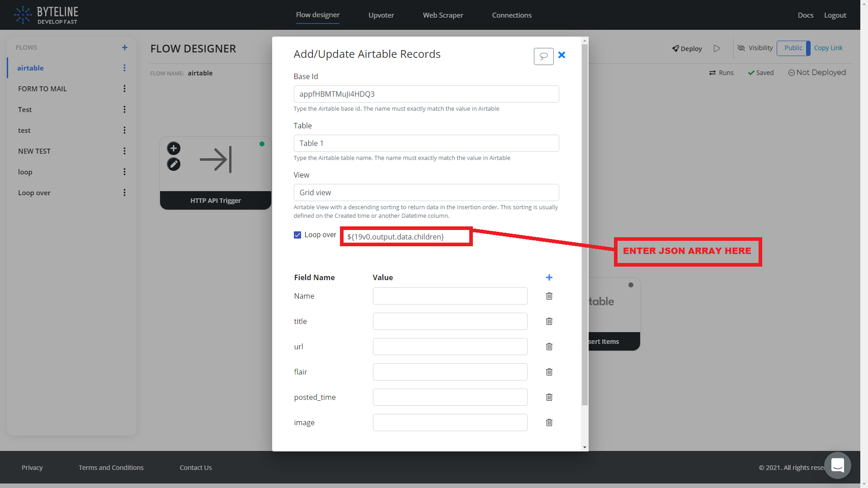Screen dimensions: 868x488
Task: Open Terms and Conditions link
Action: pyautogui.click(x=111, y=467)
